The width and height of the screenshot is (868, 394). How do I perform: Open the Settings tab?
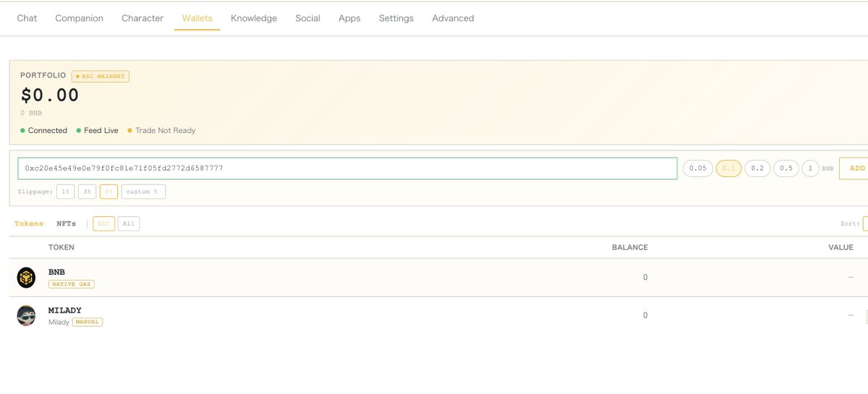point(396,18)
